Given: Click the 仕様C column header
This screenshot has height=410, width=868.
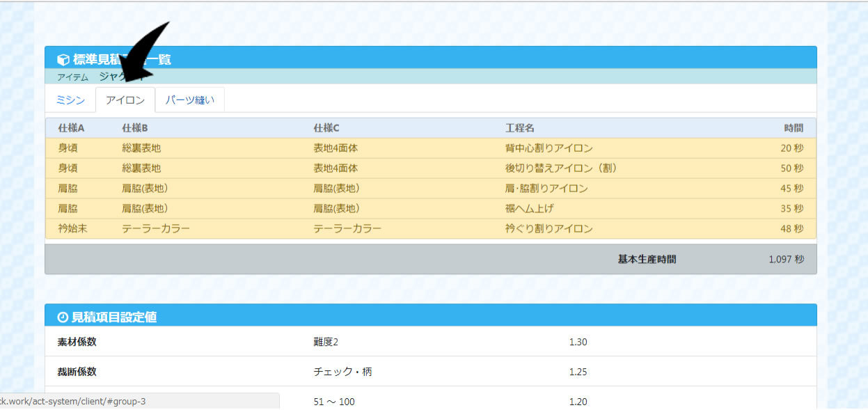Looking at the screenshot, I should coord(326,128).
